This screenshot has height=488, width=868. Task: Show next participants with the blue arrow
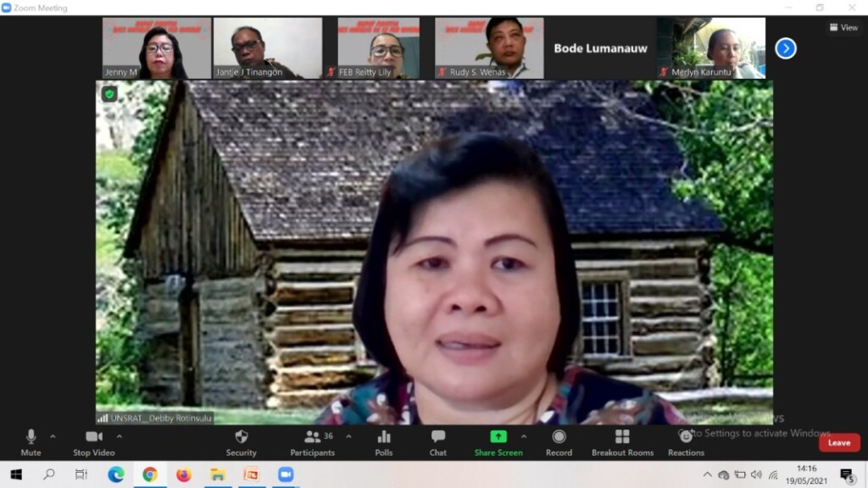pyautogui.click(x=786, y=48)
